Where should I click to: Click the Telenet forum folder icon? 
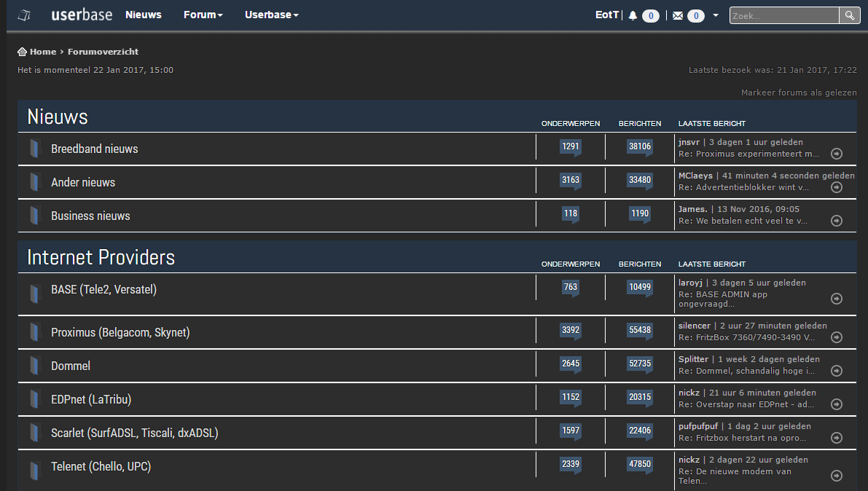[x=34, y=471]
